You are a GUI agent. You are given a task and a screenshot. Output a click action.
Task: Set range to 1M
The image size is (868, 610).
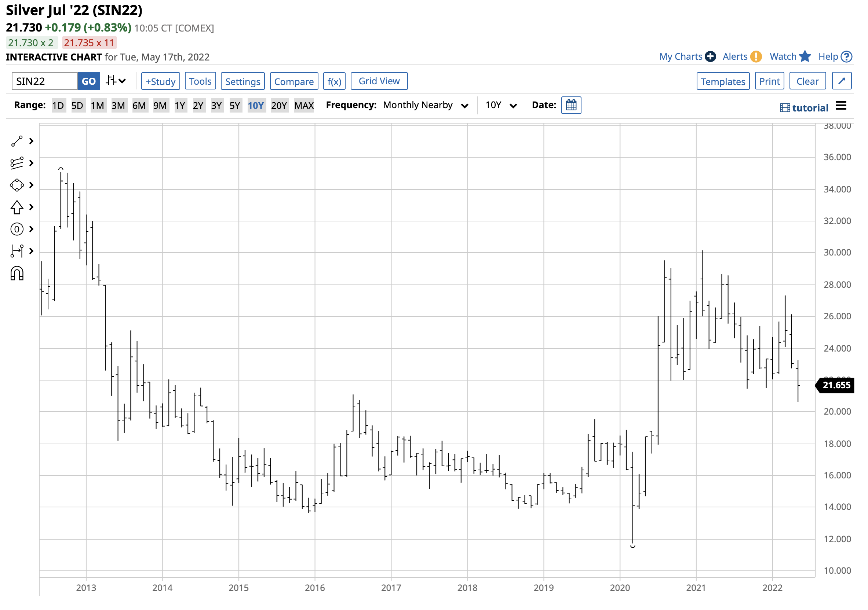tap(98, 105)
